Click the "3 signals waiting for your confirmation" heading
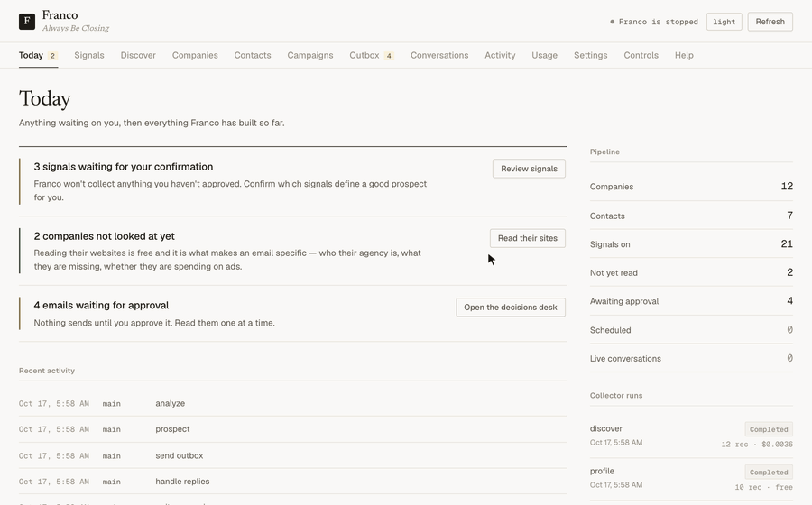The width and height of the screenshot is (812, 505). point(124,167)
